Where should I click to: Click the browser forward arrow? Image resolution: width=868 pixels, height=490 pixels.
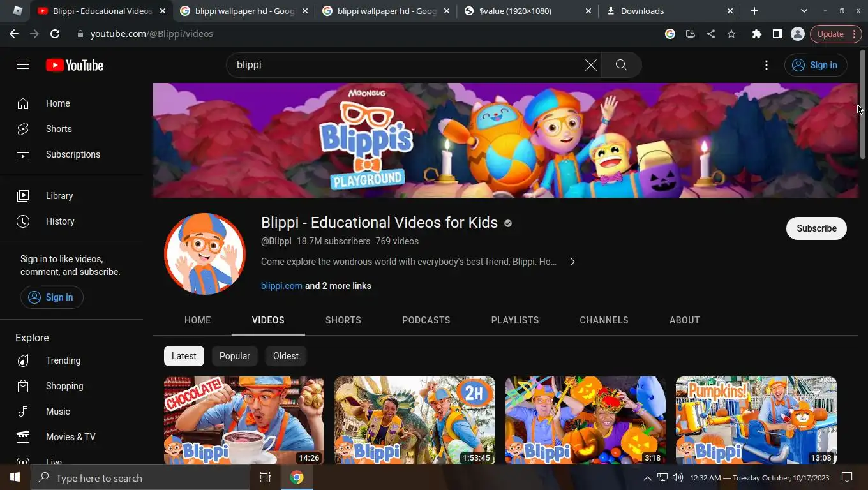[x=34, y=34]
